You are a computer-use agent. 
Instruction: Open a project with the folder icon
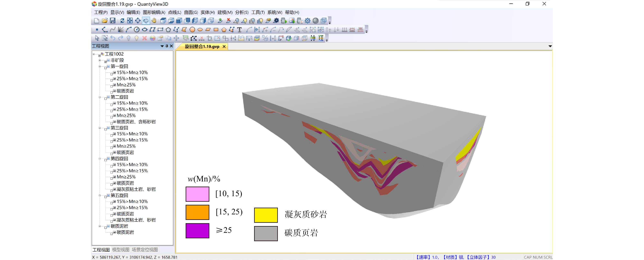[x=104, y=20]
